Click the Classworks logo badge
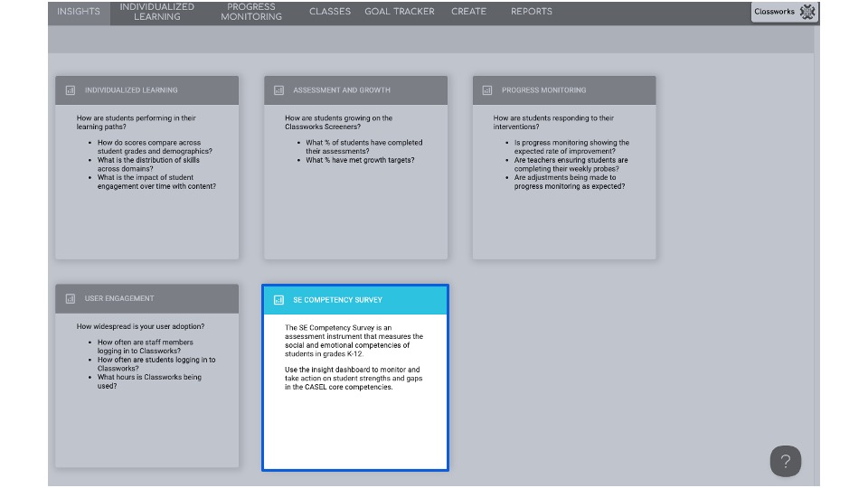This screenshot has height=488, width=868. point(785,12)
